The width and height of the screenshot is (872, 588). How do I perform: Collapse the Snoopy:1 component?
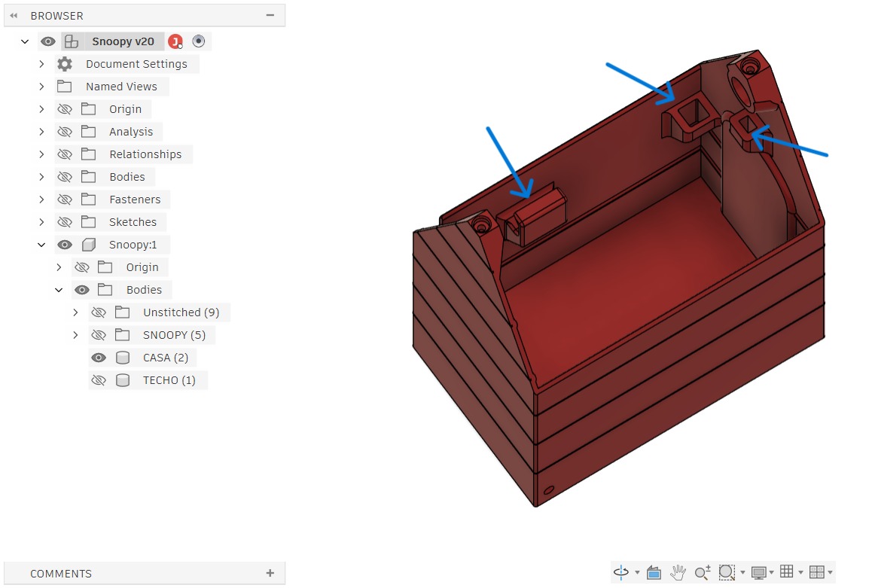click(41, 245)
